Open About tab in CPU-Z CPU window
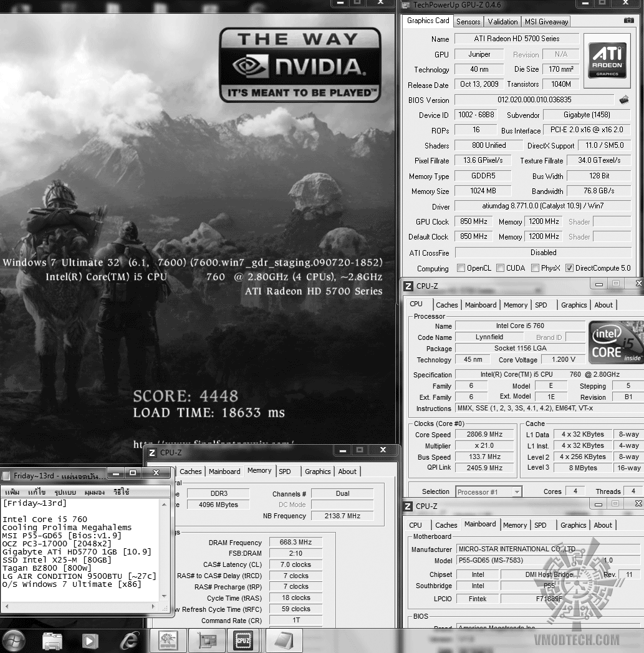644x653 pixels. (603, 305)
